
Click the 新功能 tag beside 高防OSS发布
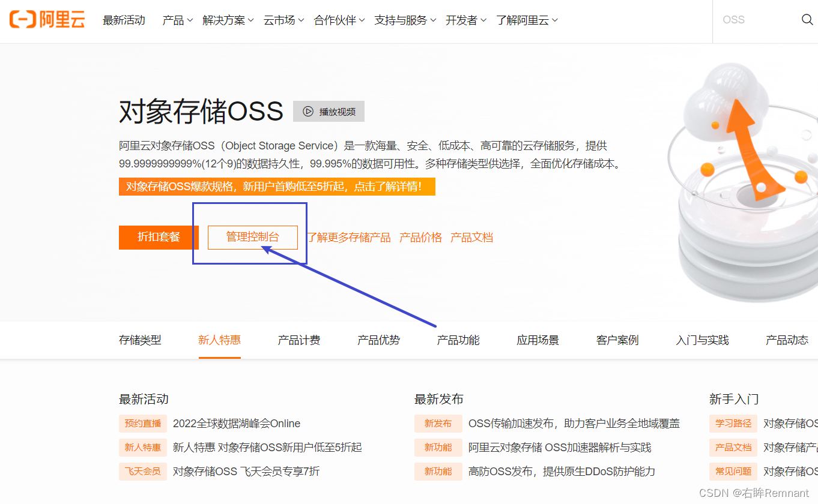point(438,472)
